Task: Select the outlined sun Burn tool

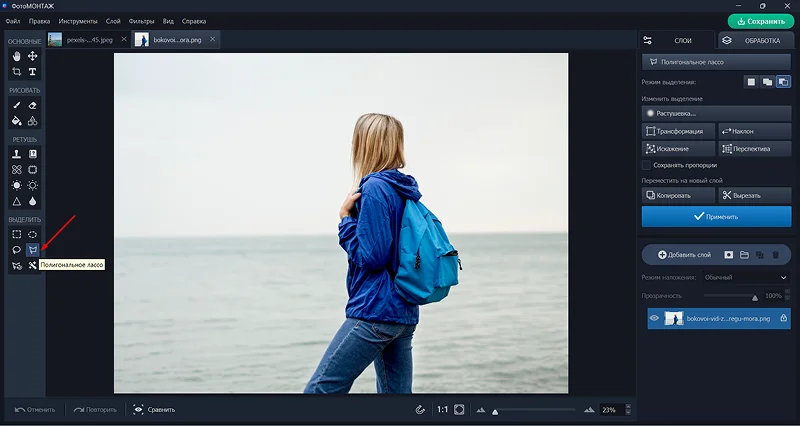Action: pyautogui.click(x=33, y=185)
